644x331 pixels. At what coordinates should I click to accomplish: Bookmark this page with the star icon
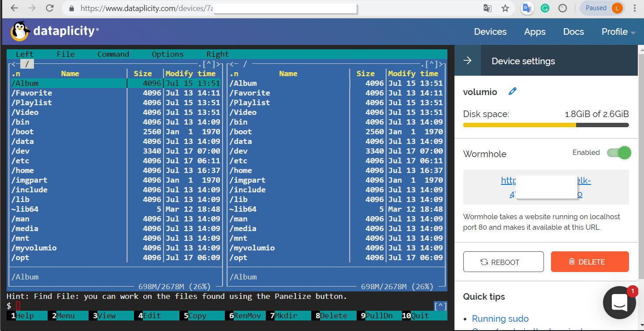coord(505,8)
